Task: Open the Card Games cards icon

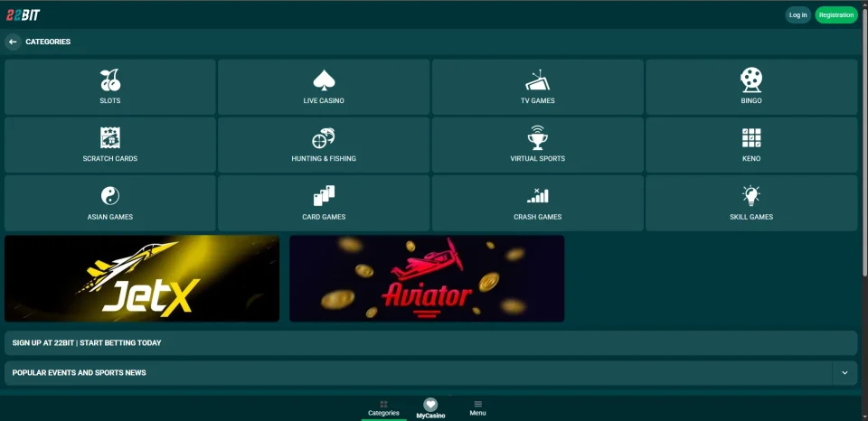Action: click(324, 196)
